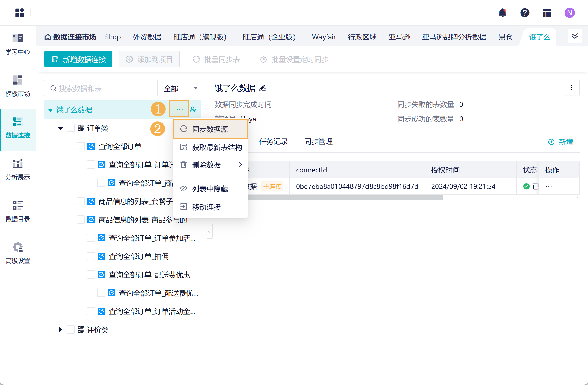Screen dimensions: 588x385
Task: Open the notifications bell icon
Action: tap(502, 13)
